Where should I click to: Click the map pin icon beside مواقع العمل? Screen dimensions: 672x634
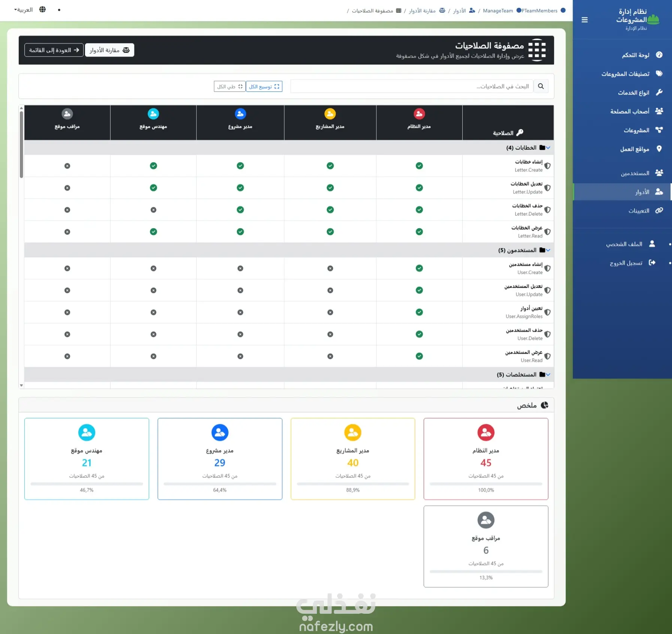[x=659, y=149]
